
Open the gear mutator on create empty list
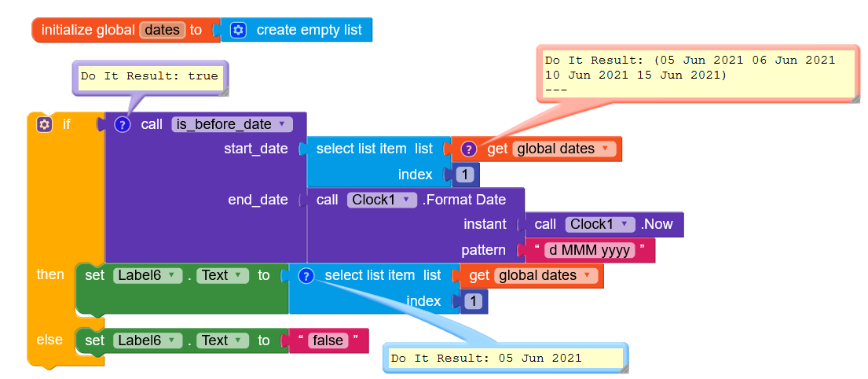point(239,30)
